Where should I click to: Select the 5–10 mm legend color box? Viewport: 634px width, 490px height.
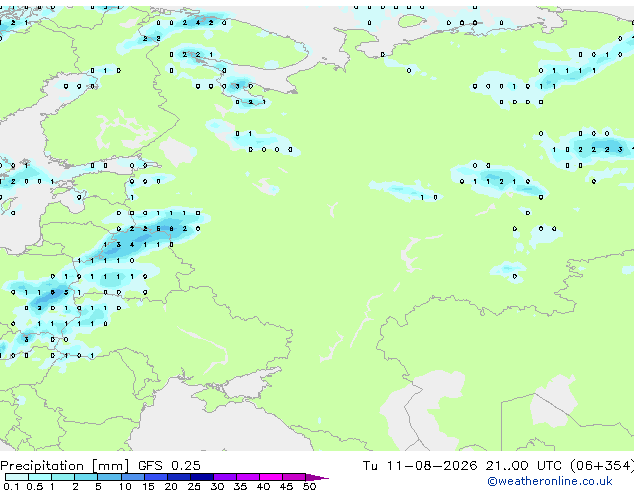point(109,477)
